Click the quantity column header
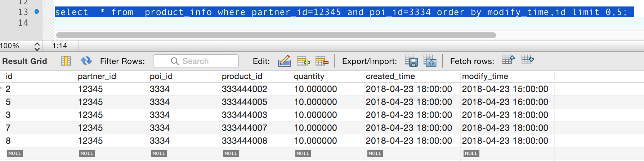Screen dimensions: 644x161 pyautogui.click(x=328, y=77)
